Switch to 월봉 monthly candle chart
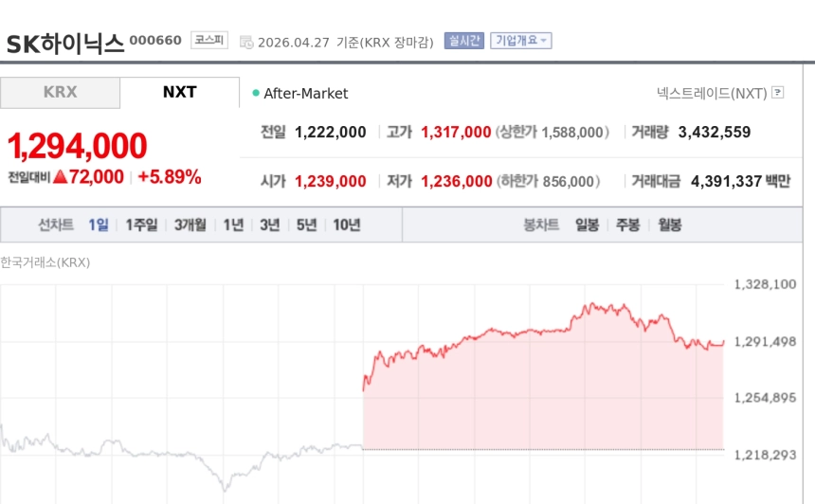This screenshot has height=504, width=815. click(x=670, y=225)
